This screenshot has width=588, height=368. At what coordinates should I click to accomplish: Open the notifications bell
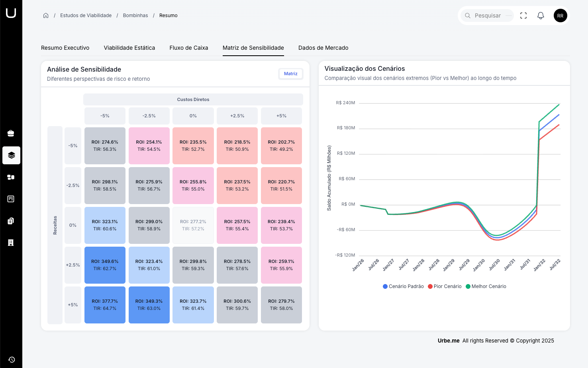541,16
